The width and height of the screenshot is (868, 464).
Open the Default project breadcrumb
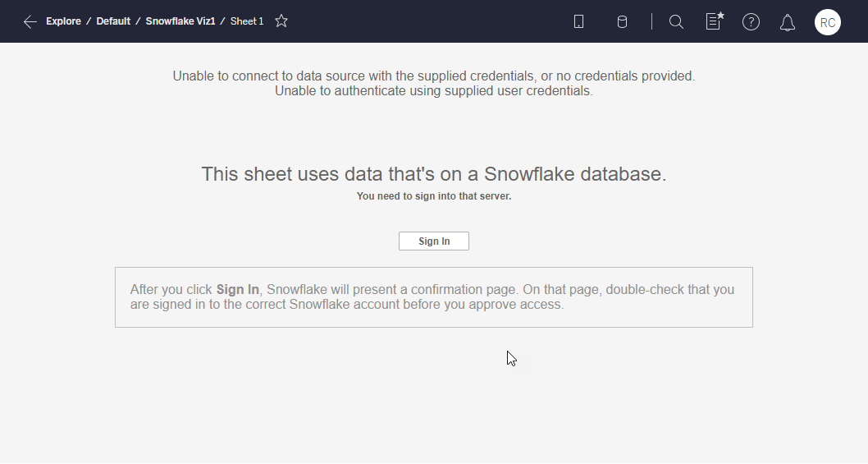[x=113, y=21]
